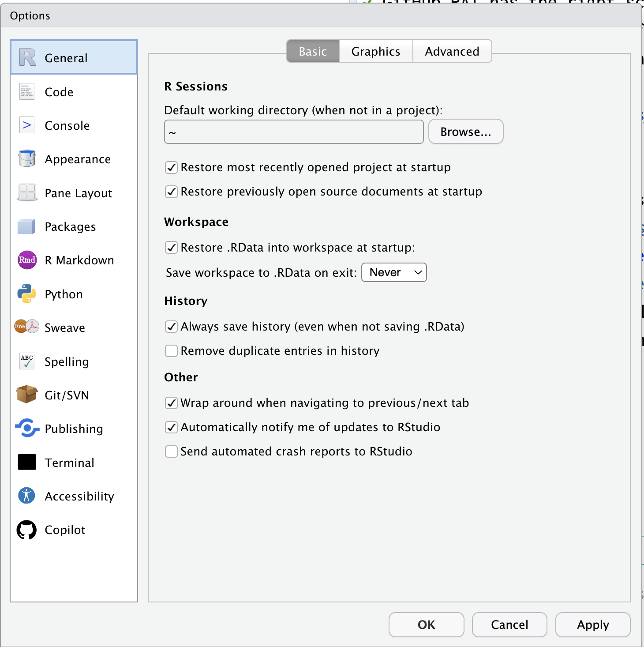644x647 pixels.
Task: Click the Sweave Rnw PDF icon
Action: pos(27,327)
